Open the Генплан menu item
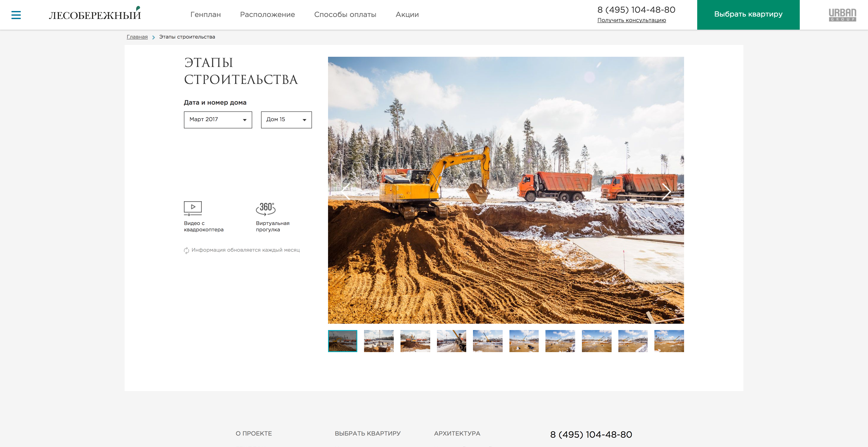Image resolution: width=868 pixels, height=447 pixels. point(206,14)
